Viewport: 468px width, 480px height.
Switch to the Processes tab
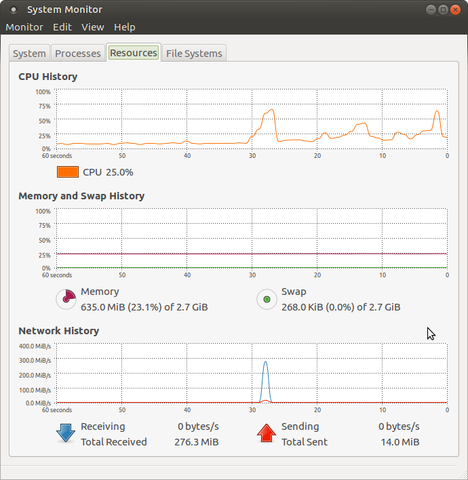point(78,53)
